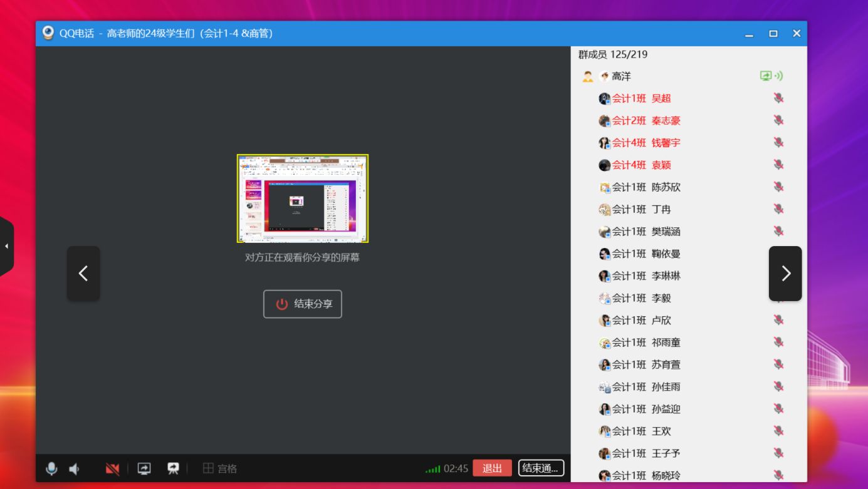Image resolution: width=868 pixels, height=489 pixels.
Task: Toggle the speaker volume icon
Action: coord(75,468)
